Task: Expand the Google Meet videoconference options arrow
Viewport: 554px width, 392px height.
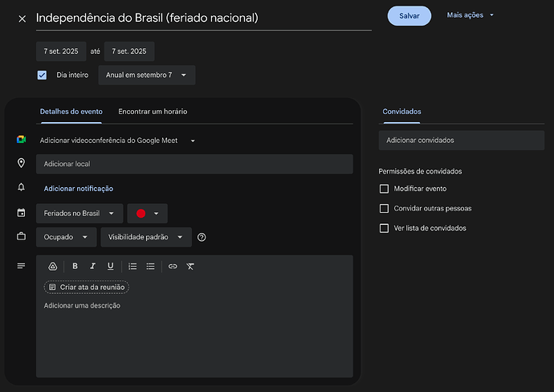Action: click(x=193, y=141)
